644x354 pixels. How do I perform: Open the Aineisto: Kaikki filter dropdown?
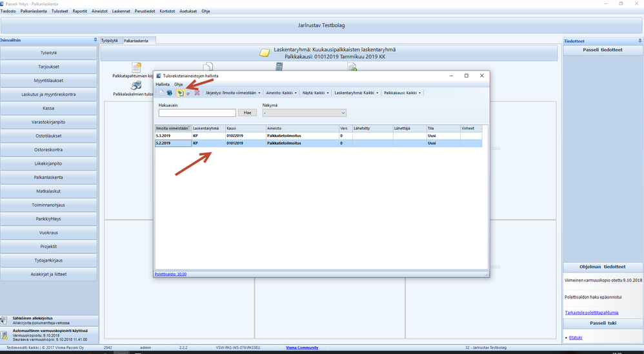pos(281,93)
